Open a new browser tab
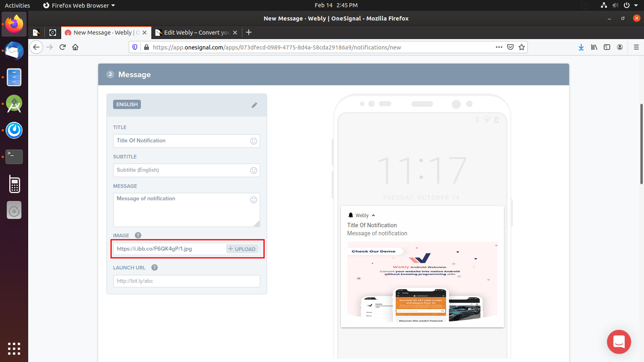 click(249, 32)
